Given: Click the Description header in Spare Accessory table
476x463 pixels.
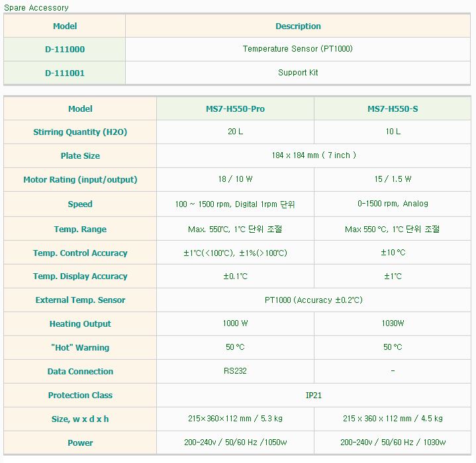Looking at the screenshot, I should coord(298,26).
